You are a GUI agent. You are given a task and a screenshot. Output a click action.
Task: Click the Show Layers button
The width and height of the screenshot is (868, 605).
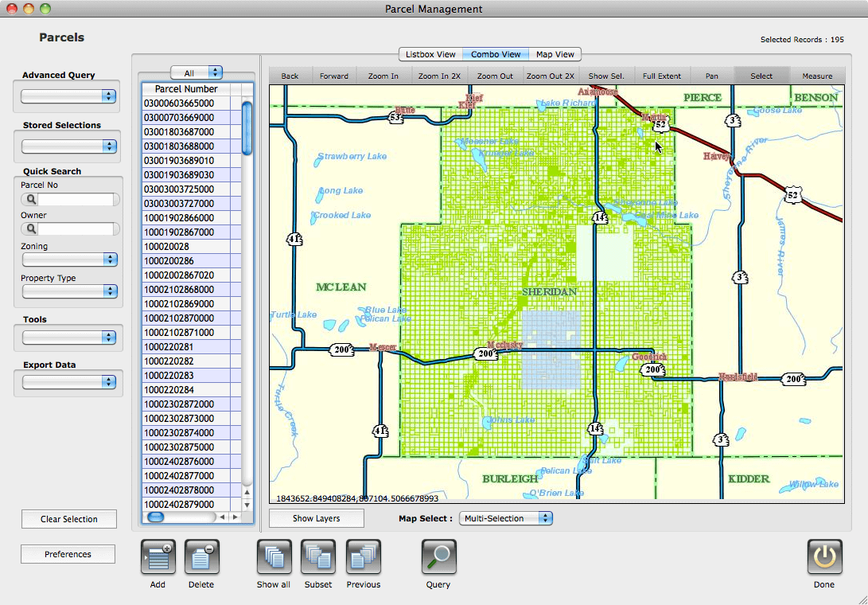(x=317, y=518)
